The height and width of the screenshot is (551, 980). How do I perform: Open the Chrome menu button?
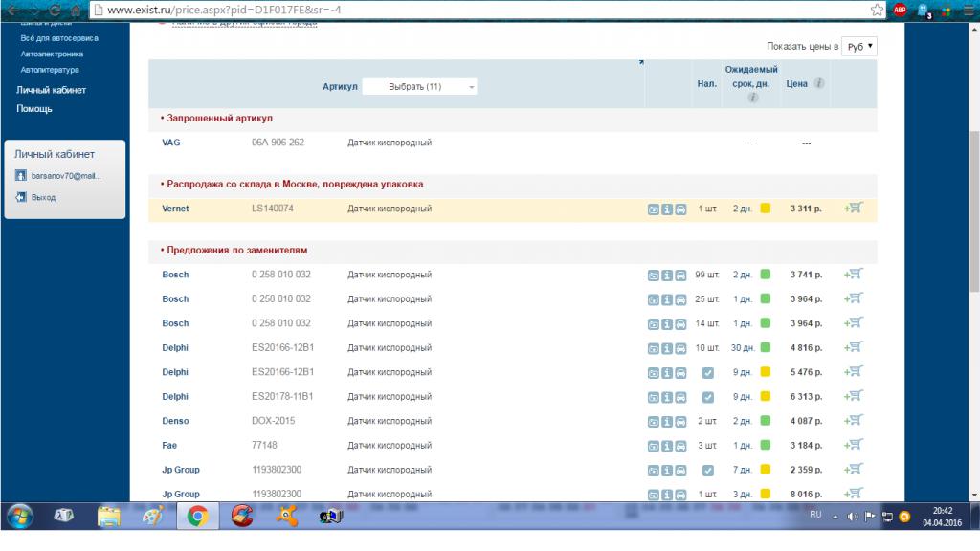pos(969,10)
